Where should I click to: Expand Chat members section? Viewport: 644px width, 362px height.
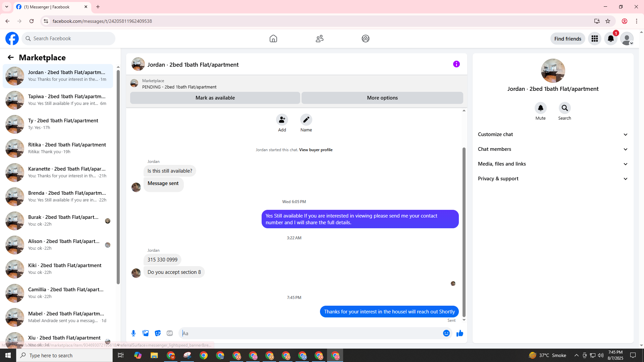[x=553, y=149]
